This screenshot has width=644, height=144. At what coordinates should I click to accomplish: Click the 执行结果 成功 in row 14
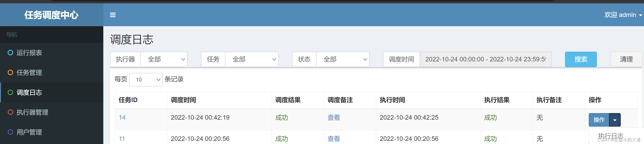pos(490,118)
